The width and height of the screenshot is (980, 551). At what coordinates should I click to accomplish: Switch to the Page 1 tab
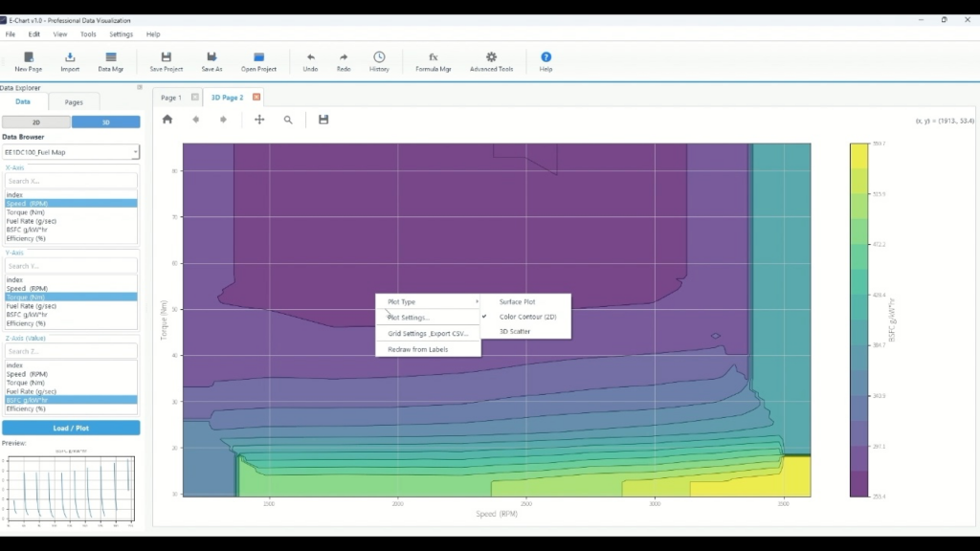click(x=171, y=98)
